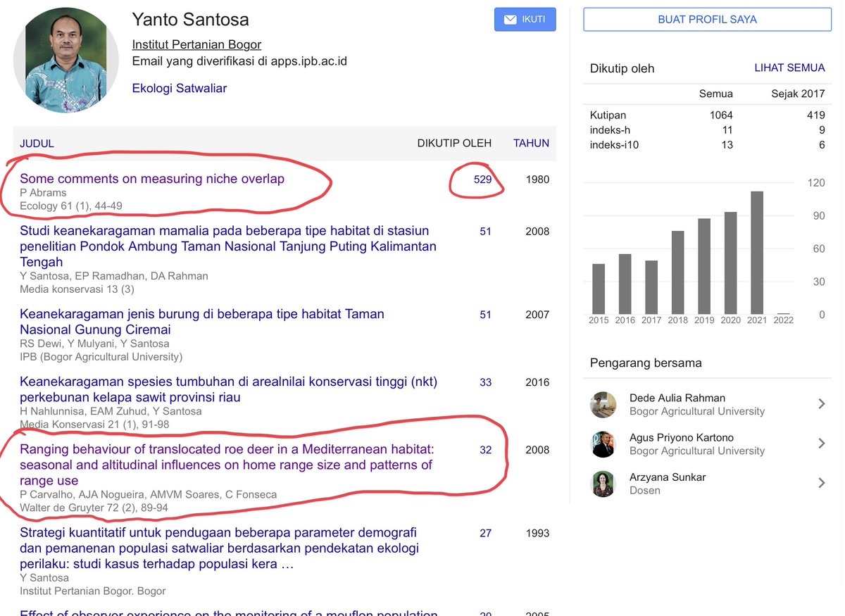Click 'Walter de Gruyter 72 (2), 89-94' line
The height and width of the screenshot is (616, 845).
tap(94, 508)
